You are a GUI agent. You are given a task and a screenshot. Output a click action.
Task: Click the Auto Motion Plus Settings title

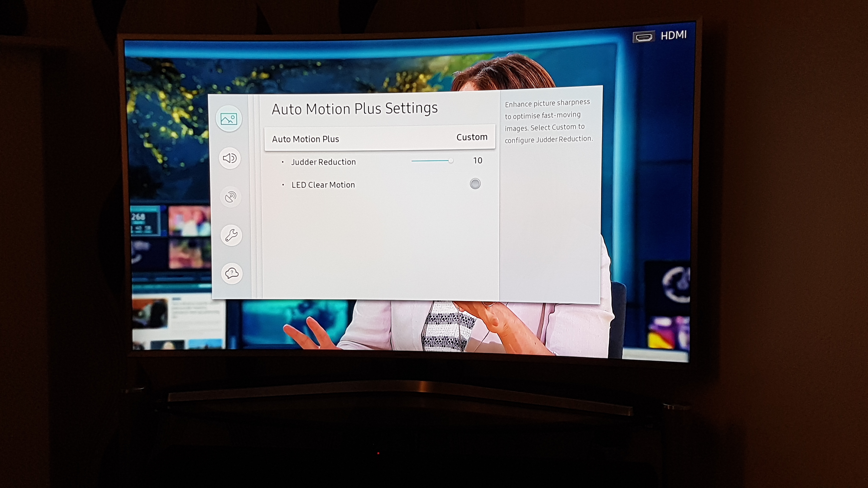(x=355, y=108)
